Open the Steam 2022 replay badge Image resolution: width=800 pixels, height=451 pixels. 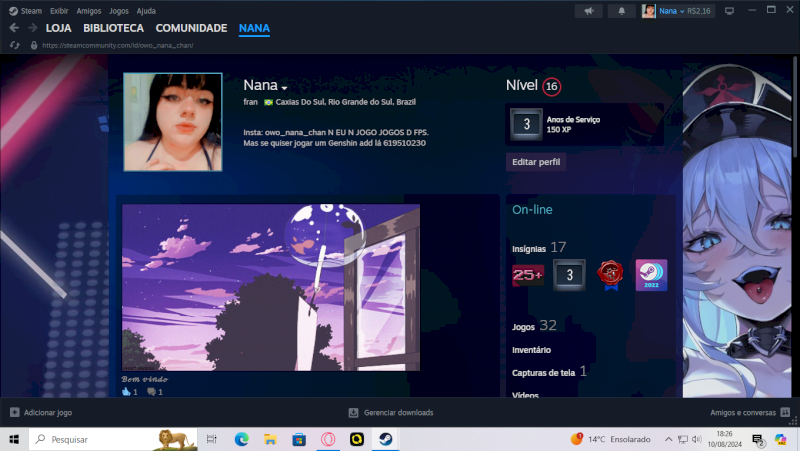point(651,275)
